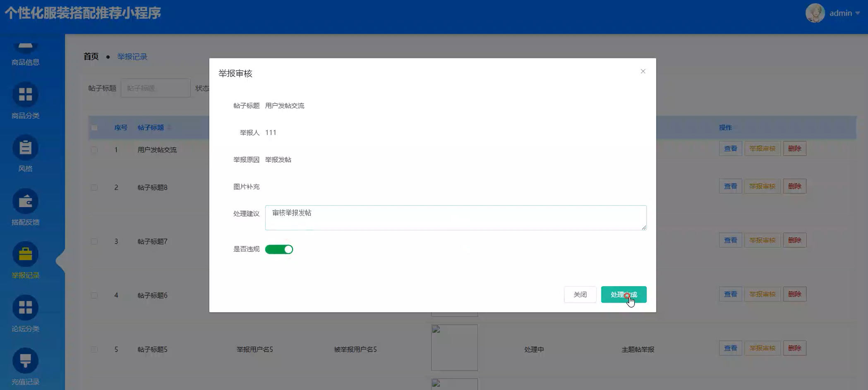This screenshot has width=868, height=390.
Task: Click the 处理中 status in row 5
Action: pos(534,349)
